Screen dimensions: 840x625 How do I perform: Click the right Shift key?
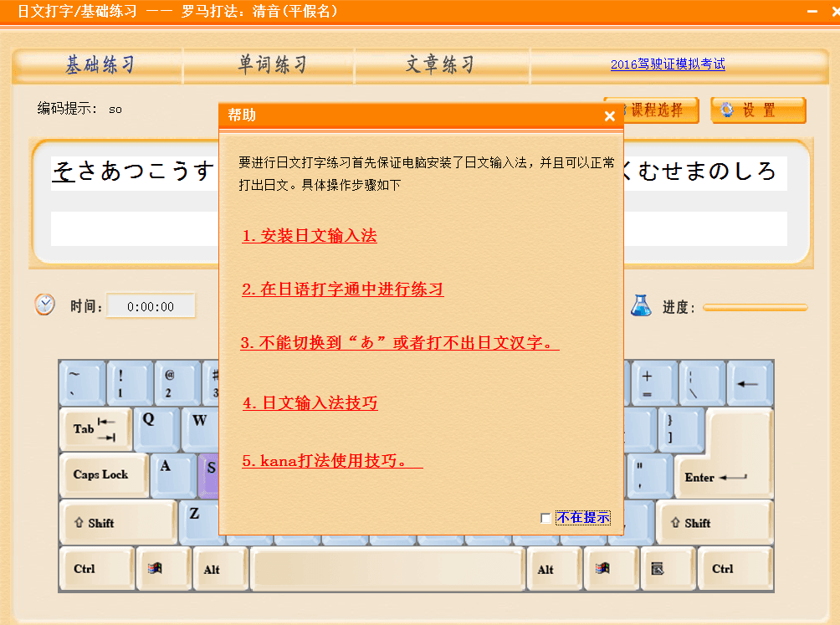click(715, 522)
